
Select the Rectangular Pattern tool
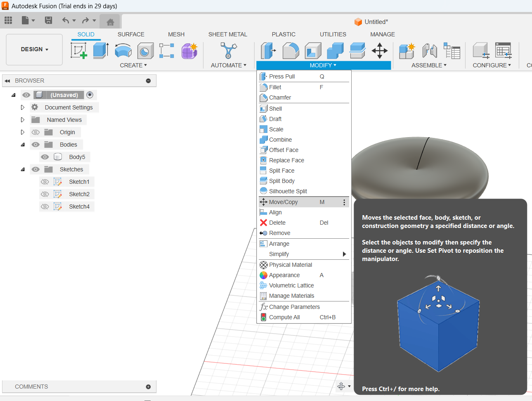tap(167, 51)
